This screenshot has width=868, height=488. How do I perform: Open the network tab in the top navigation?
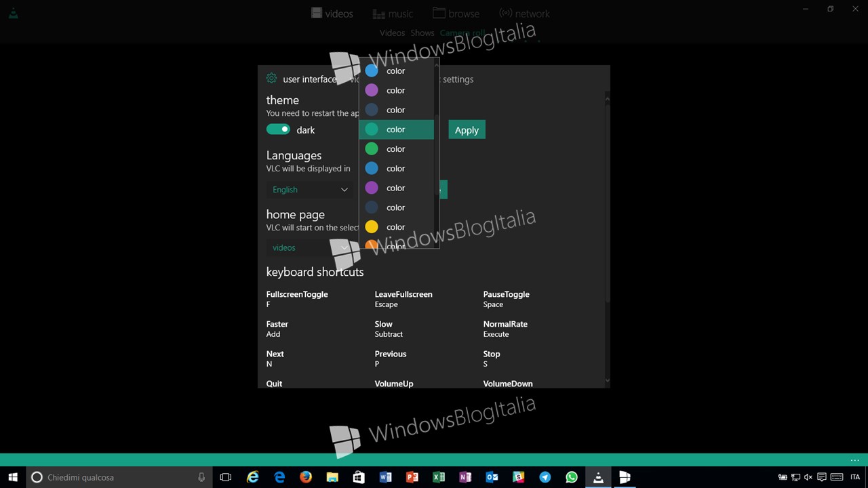[524, 14]
